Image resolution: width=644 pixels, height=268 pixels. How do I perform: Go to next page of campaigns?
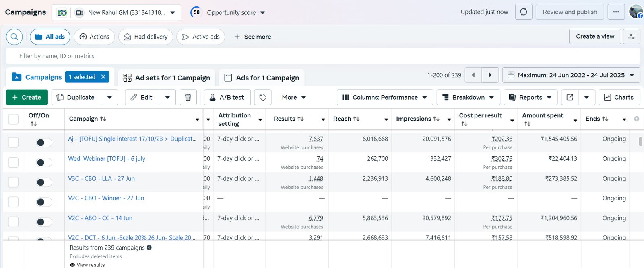tap(490, 75)
